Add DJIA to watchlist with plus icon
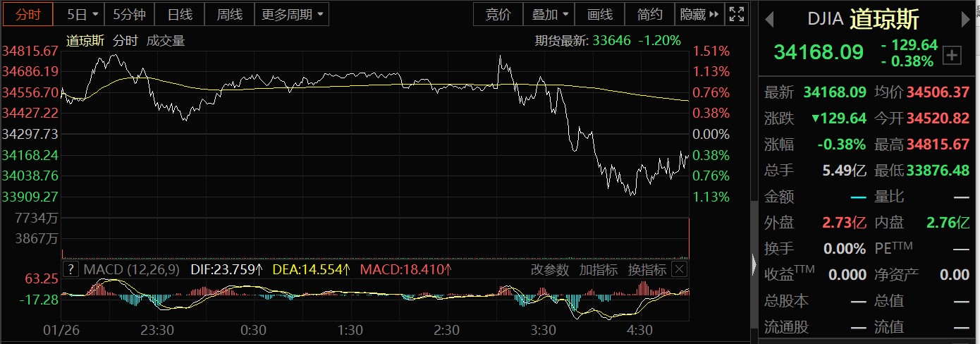This screenshot has height=344, width=980. (x=952, y=55)
